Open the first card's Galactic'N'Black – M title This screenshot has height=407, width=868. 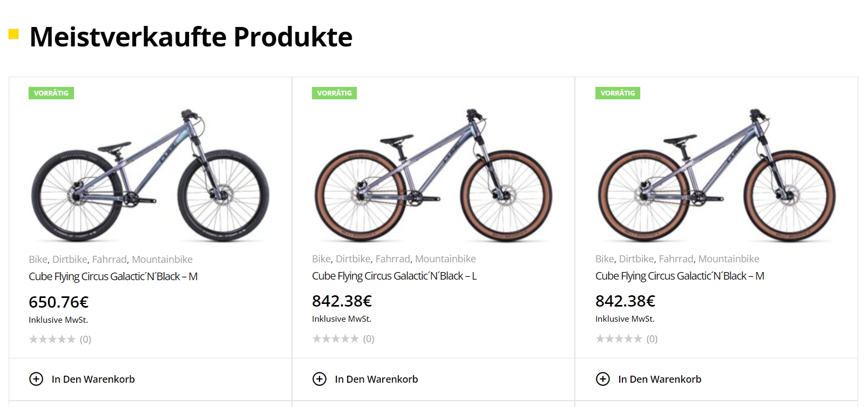[113, 276]
